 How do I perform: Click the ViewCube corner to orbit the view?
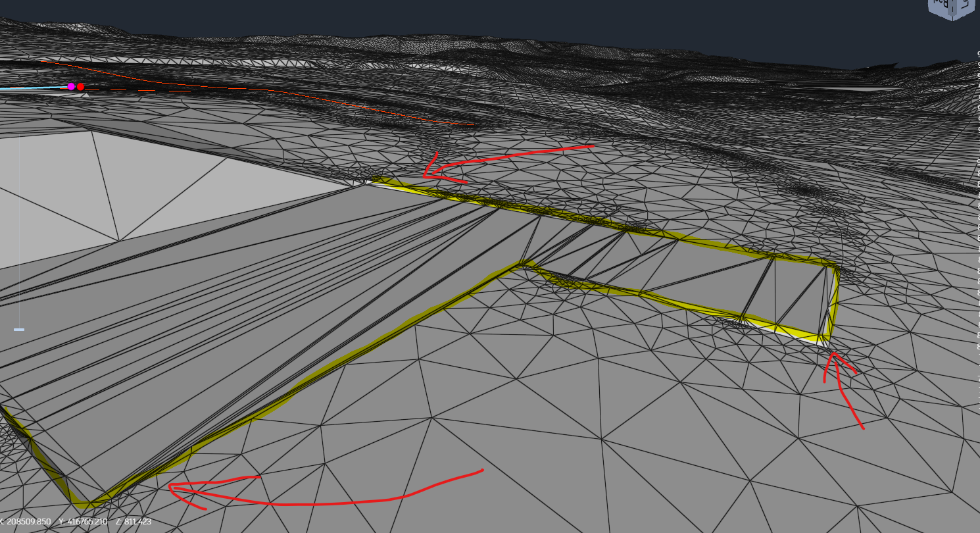(952, 18)
